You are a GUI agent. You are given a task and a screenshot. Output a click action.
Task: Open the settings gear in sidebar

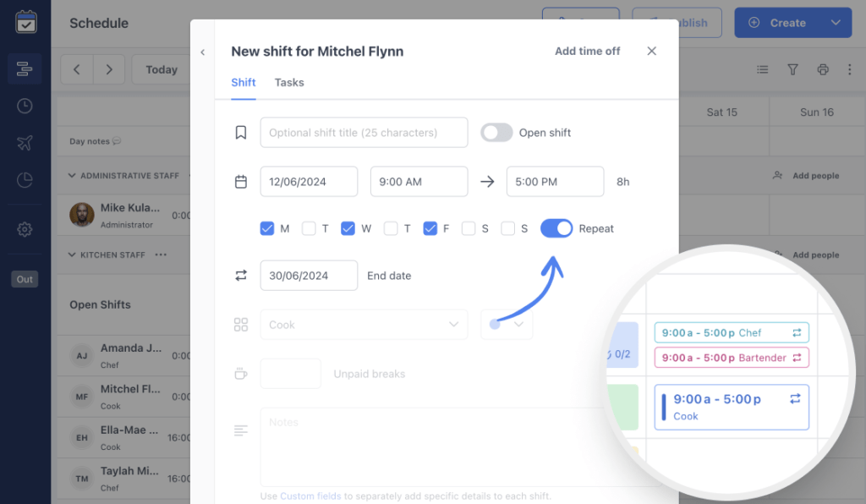25,229
